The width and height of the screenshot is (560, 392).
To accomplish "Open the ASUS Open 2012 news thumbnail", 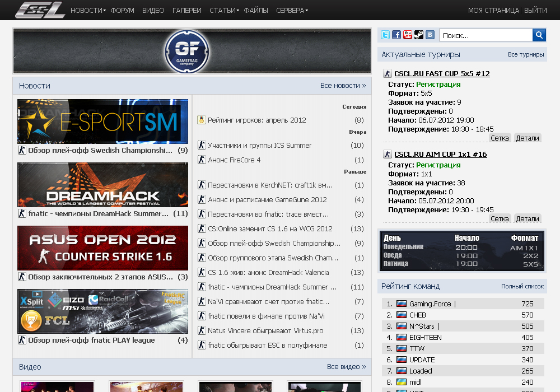I will 103,248.
